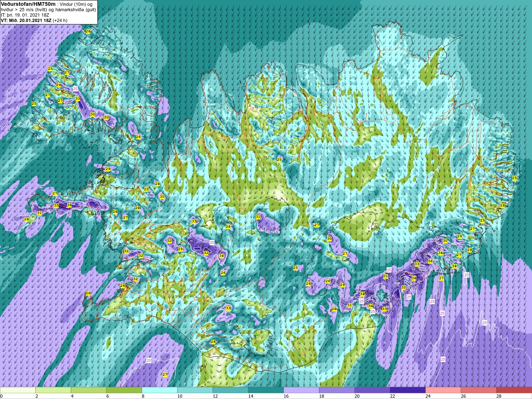Choose the cyan 10–12 legend swatch
The image size is (532, 399).
(x=195, y=390)
